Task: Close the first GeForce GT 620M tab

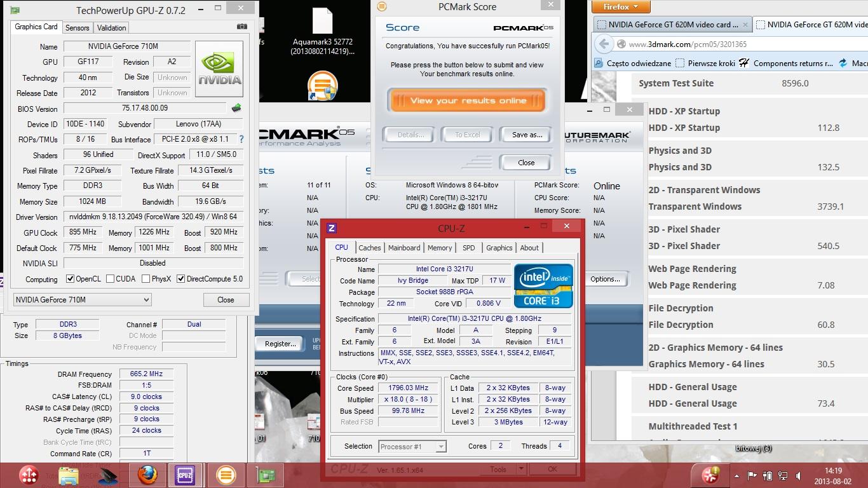Action: click(x=745, y=25)
